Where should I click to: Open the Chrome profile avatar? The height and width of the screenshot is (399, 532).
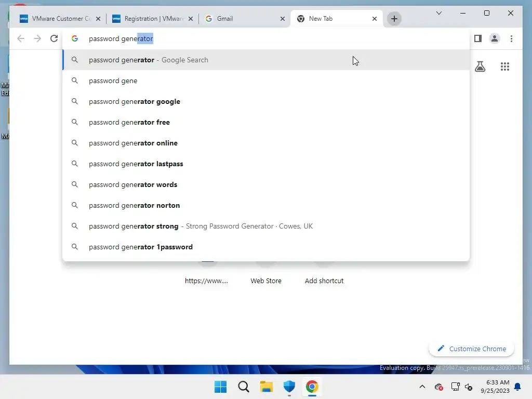pyautogui.click(x=495, y=38)
